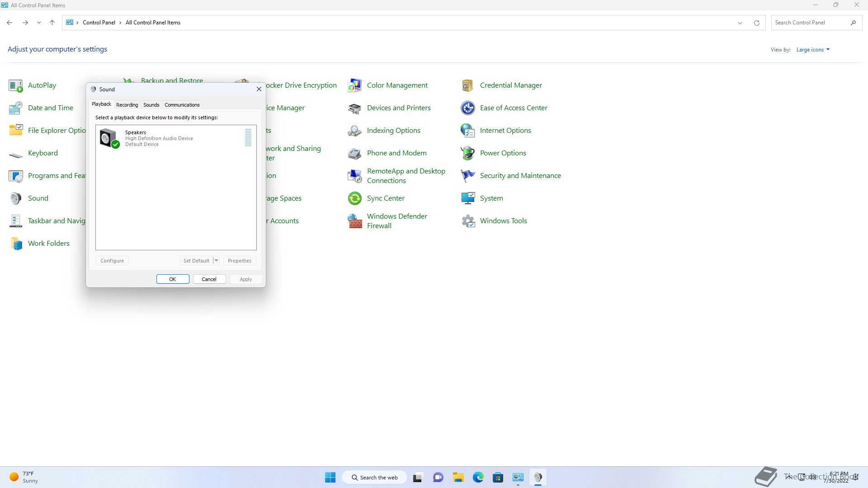Click the Apply button in Sound dialog
The width and height of the screenshot is (868, 488).
246,279
